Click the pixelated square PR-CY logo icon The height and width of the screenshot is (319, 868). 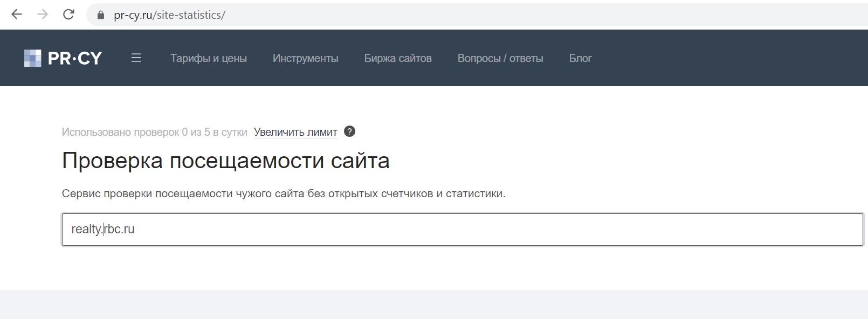tap(32, 58)
